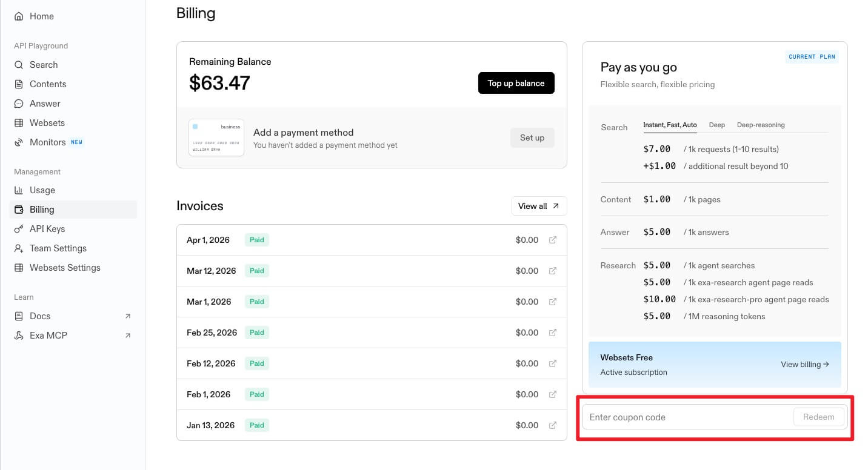The width and height of the screenshot is (868, 470).
Task: Open the Mar 12, 2026 invoice link icon
Action: [553, 271]
